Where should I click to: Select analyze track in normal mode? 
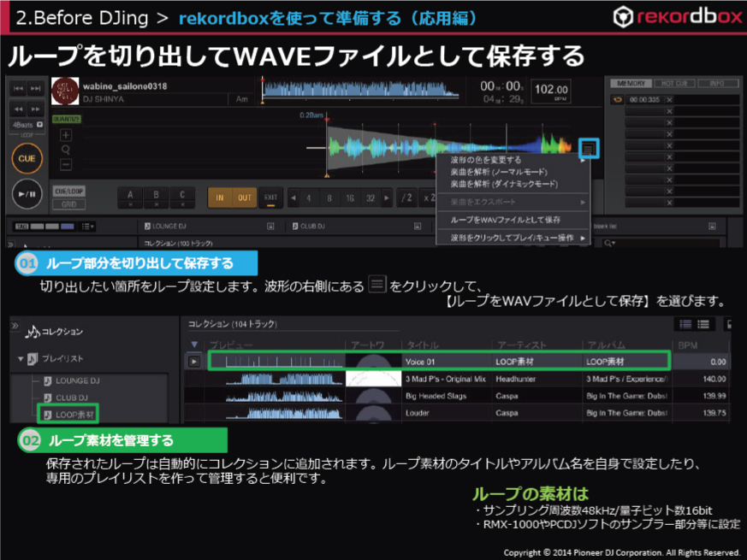(x=513, y=172)
